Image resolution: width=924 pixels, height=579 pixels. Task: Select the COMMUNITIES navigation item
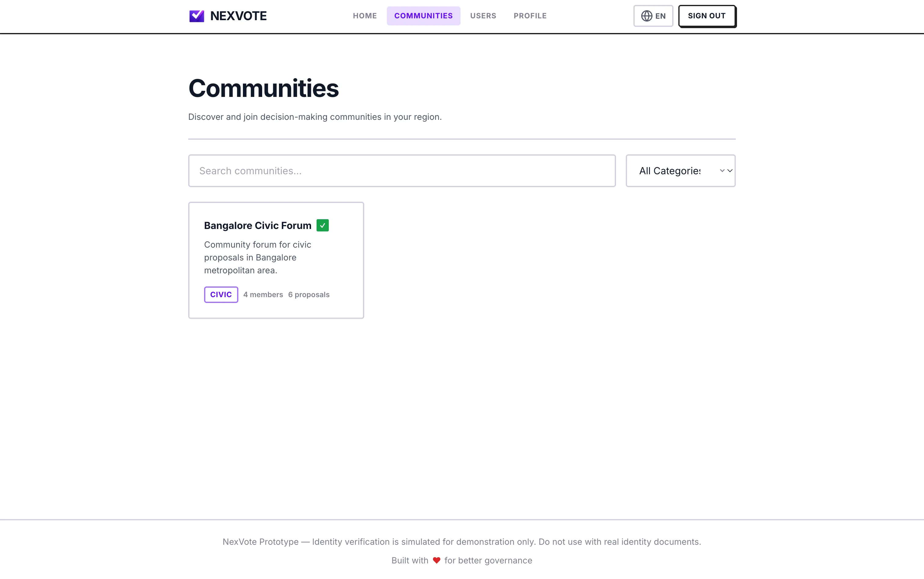(x=423, y=16)
